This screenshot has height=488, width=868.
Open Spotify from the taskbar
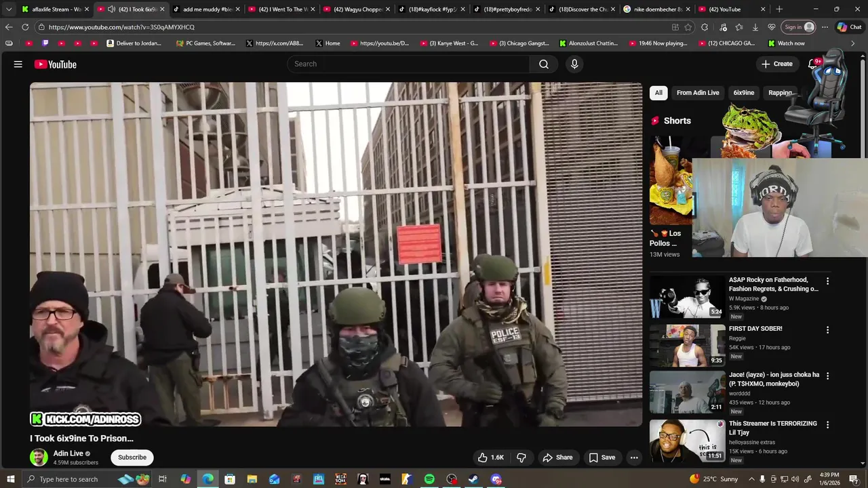click(x=429, y=479)
